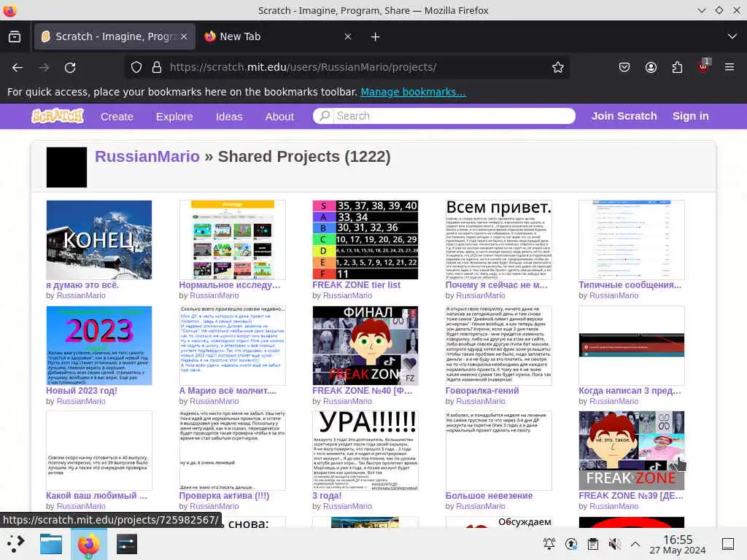The width and height of the screenshot is (747, 560).
Task: Open 'FREAK ZONE tier list' title link
Action: pos(356,285)
